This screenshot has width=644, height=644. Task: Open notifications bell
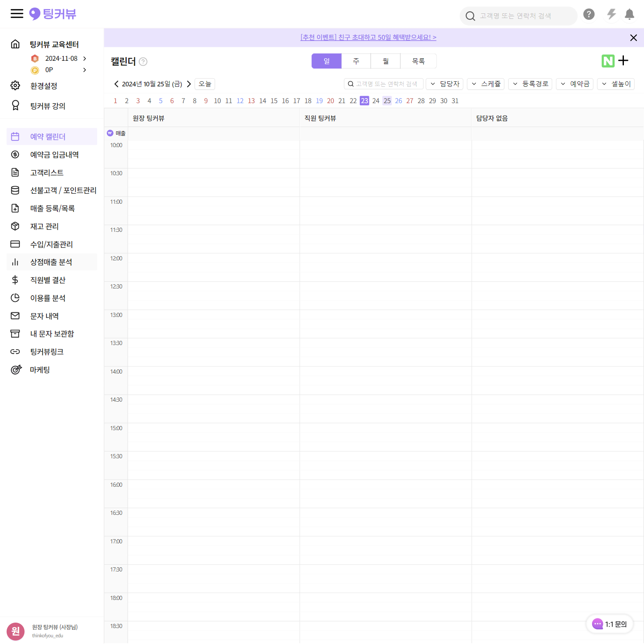629,14
